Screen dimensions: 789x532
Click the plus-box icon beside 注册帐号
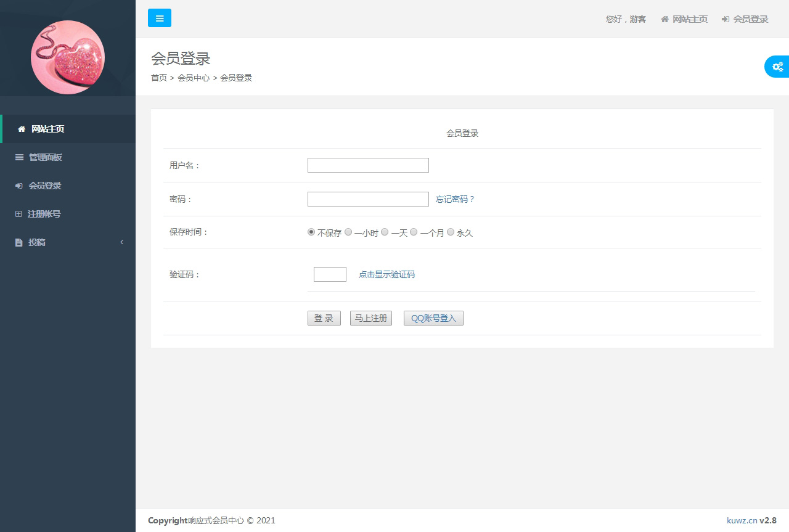pos(18,214)
